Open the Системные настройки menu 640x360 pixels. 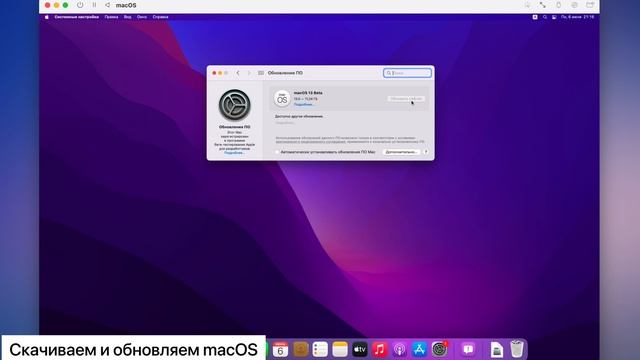tap(77, 17)
